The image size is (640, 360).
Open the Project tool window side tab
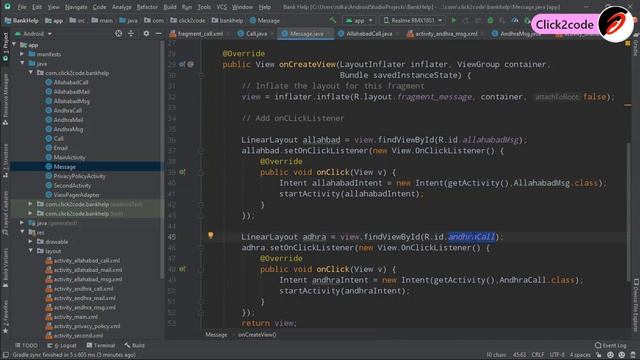click(5, 47)
